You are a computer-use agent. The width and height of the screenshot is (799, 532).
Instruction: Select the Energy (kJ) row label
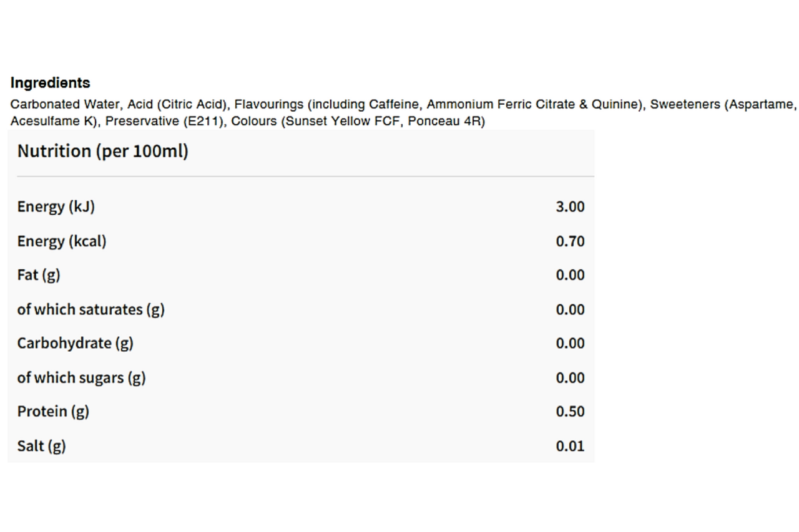pyautogui.click(x=56, y=206)
